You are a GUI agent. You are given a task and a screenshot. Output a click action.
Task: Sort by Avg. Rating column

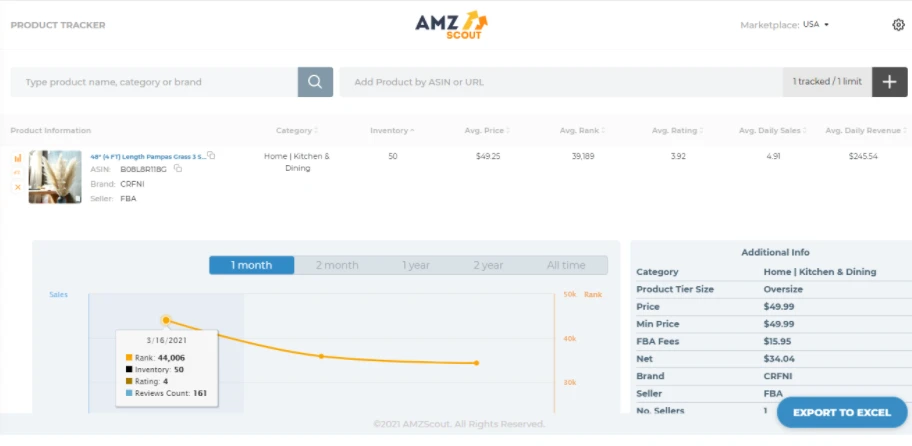pyautogui.click(x=677, y=130)
